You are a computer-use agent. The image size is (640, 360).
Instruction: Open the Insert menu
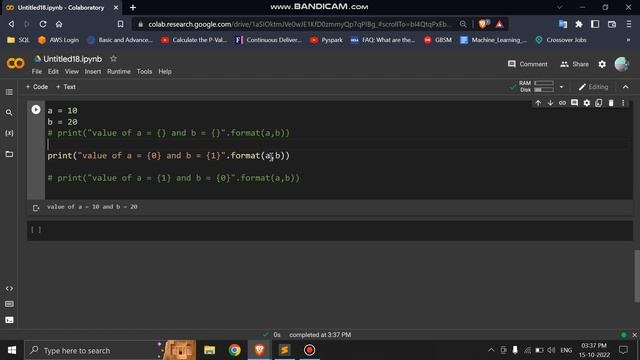tap(93, 71)
